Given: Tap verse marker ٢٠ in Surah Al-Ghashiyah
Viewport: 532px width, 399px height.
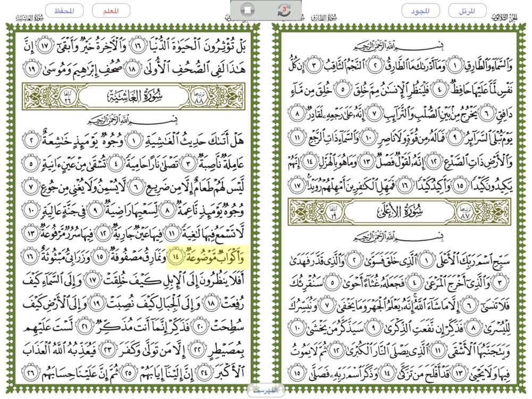Looking at the screenshot, I should [x=200, y=327].
